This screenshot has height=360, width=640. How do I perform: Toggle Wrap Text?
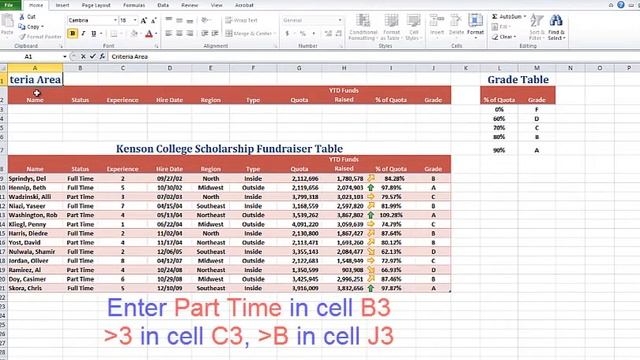pos(241,20)
